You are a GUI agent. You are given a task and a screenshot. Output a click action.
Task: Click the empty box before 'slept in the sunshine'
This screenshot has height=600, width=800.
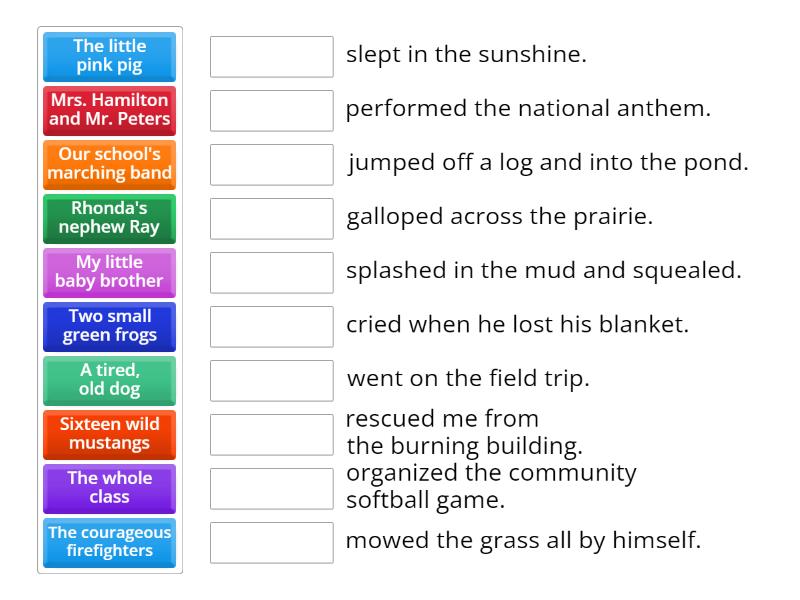(x=272, y=57)
